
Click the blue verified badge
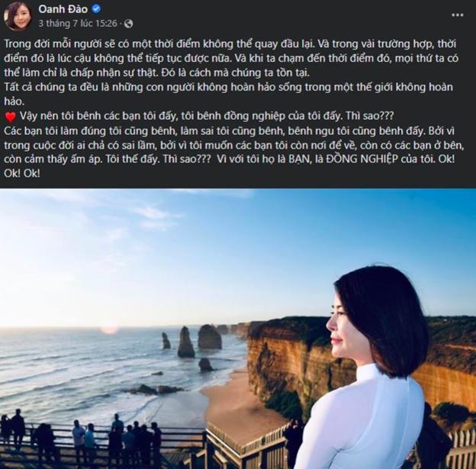96,9
